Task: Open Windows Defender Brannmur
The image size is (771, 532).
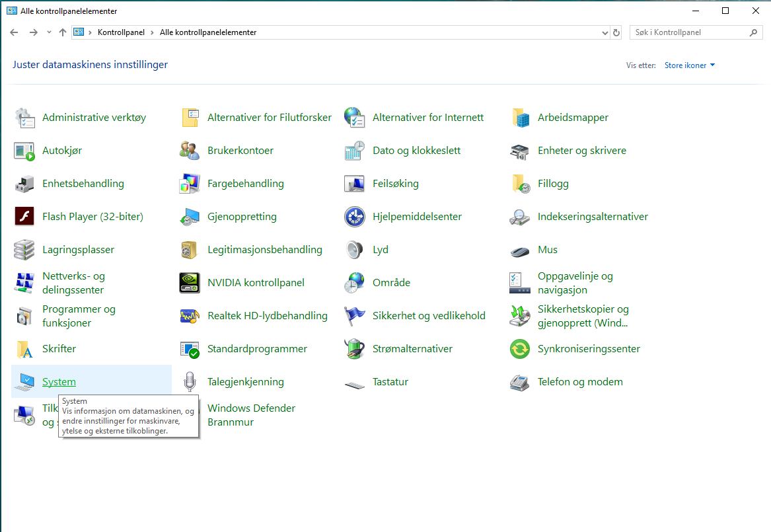Action: [x=251, y=415]
